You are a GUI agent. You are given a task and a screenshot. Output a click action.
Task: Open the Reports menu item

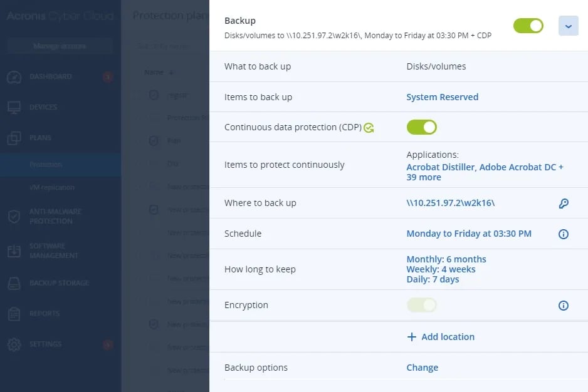[44, 314]
